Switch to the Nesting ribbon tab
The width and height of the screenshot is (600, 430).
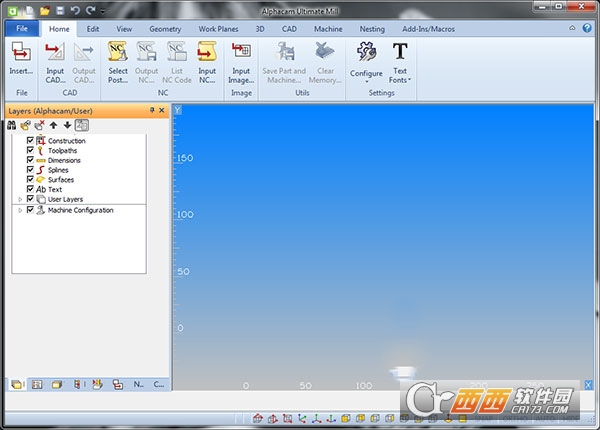pyautogui.click(x=372, y=29)
